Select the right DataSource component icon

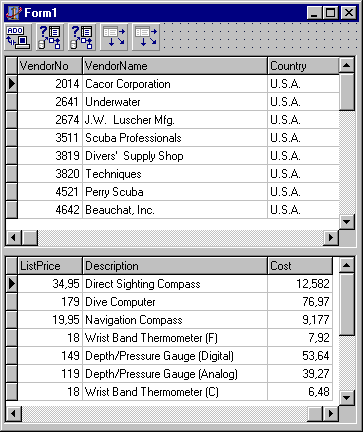146,37
